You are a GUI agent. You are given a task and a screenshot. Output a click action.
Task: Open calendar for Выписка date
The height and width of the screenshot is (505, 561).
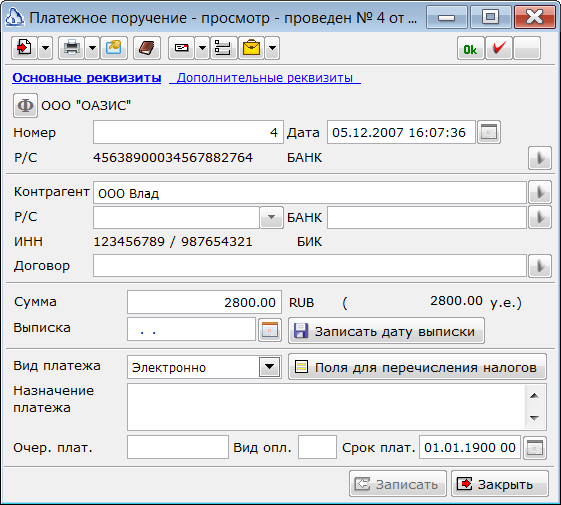270,330
